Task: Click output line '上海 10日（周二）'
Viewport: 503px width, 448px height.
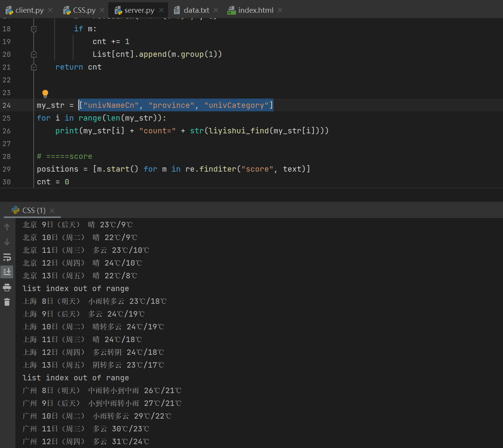Action: [93, 327]
